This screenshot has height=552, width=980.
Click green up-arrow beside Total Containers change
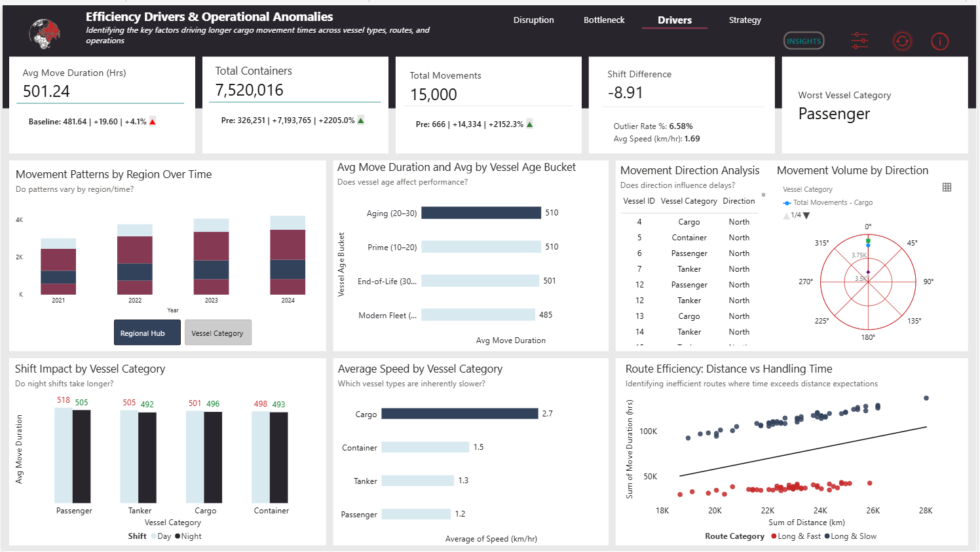point(360,120)
